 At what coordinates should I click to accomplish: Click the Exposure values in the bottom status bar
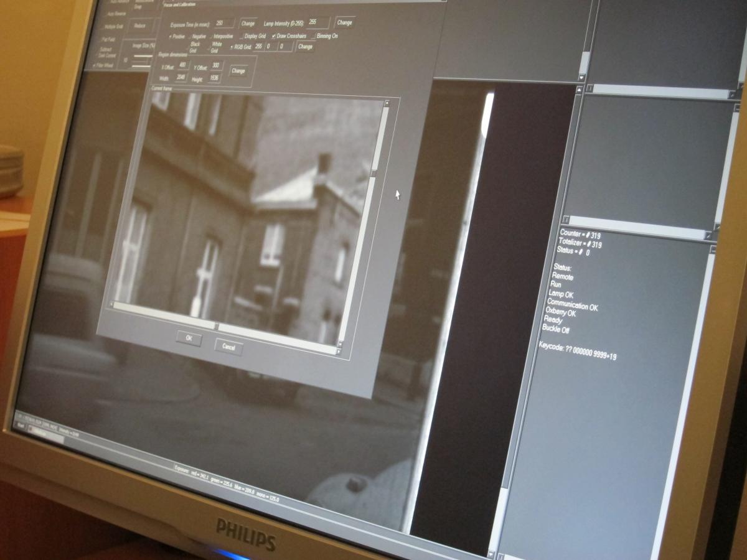[227, 483]
